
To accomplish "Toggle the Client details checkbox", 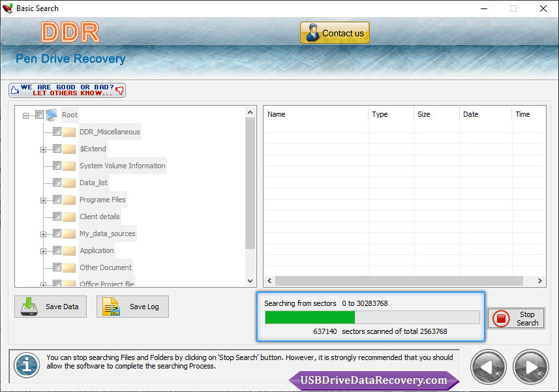I will tap(57, 216).
